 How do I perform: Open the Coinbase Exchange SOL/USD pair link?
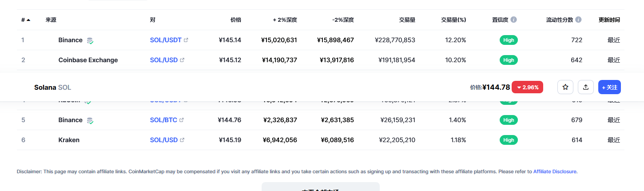point(164,60)
